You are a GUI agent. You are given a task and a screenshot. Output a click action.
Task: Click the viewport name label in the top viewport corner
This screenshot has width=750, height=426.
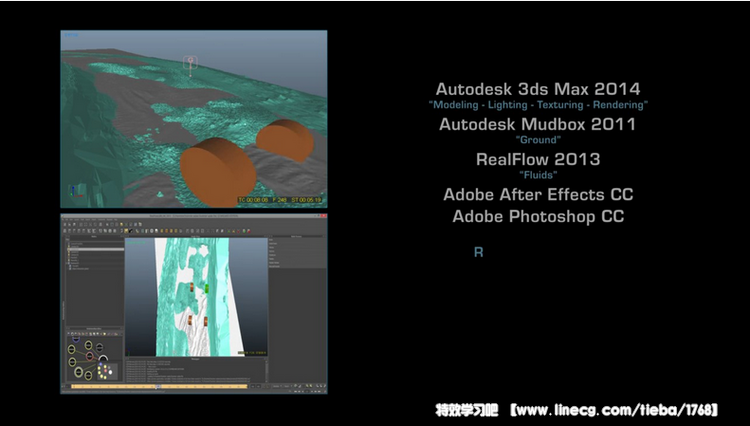[71, 34]
